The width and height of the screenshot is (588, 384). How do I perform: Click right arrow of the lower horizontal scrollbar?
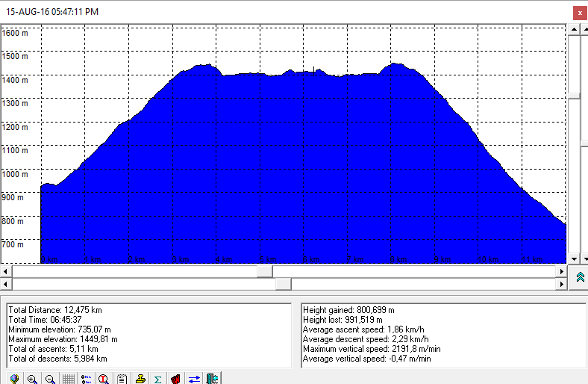pos(562,284)
